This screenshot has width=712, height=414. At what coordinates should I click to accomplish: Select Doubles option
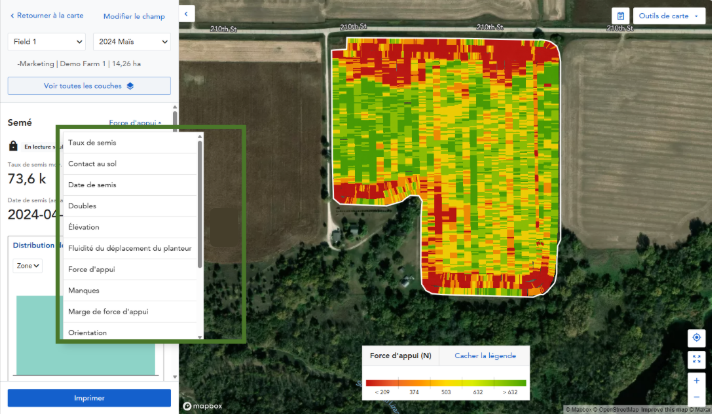coord(130,206)
